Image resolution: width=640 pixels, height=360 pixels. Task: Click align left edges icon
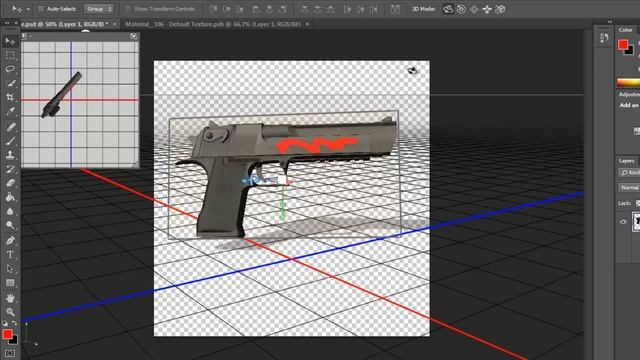tap(256, 9)
